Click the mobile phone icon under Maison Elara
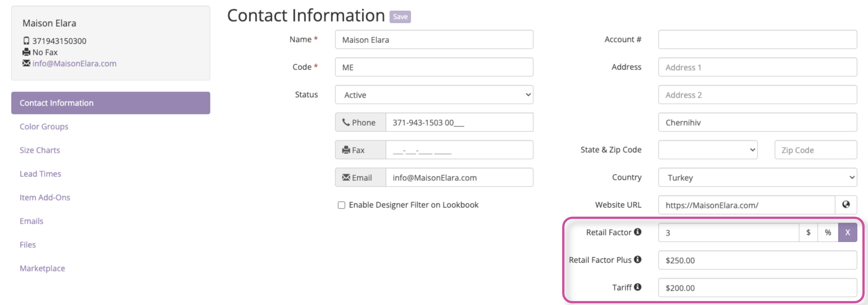The height and width of the screenshot is (305, 868). (x=26, y=41)
